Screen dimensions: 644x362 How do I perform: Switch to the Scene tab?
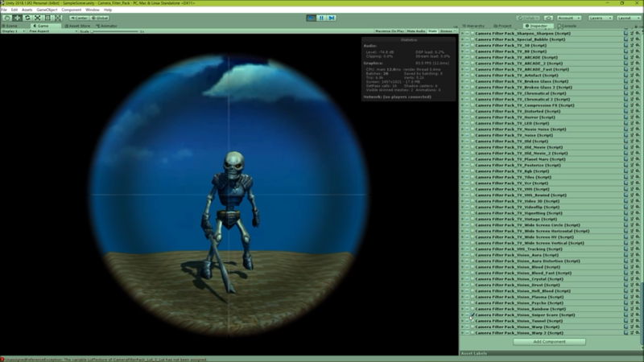tap(10, 26)
